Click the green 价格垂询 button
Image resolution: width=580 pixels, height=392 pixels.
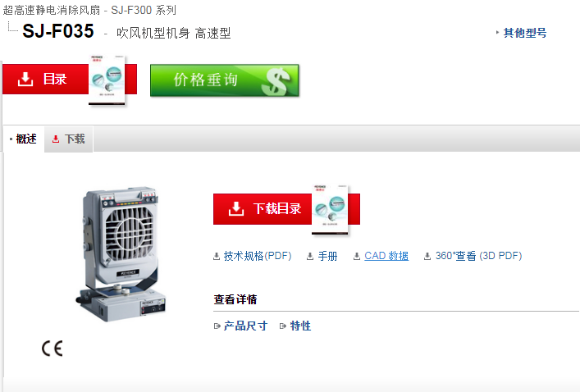coord(225,80)
